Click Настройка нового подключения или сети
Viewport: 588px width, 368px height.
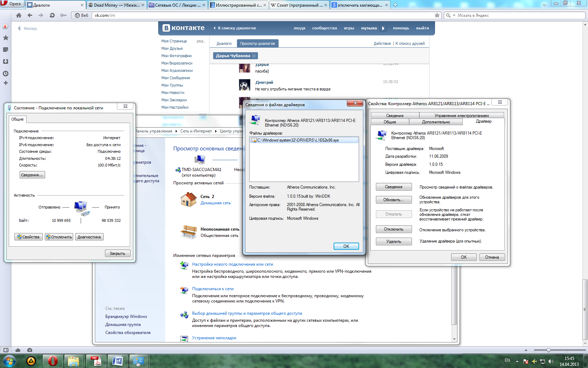tap(232, 264)
